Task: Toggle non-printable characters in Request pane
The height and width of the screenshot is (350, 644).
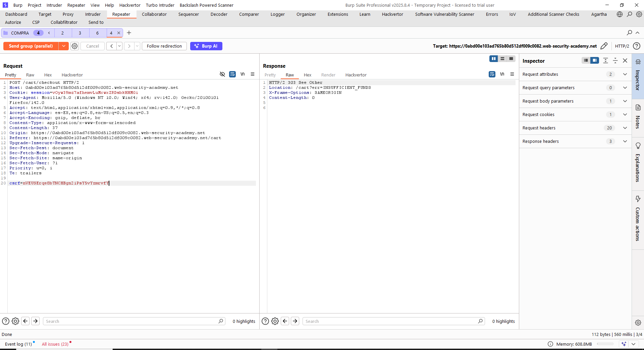Action: [243, 74]
